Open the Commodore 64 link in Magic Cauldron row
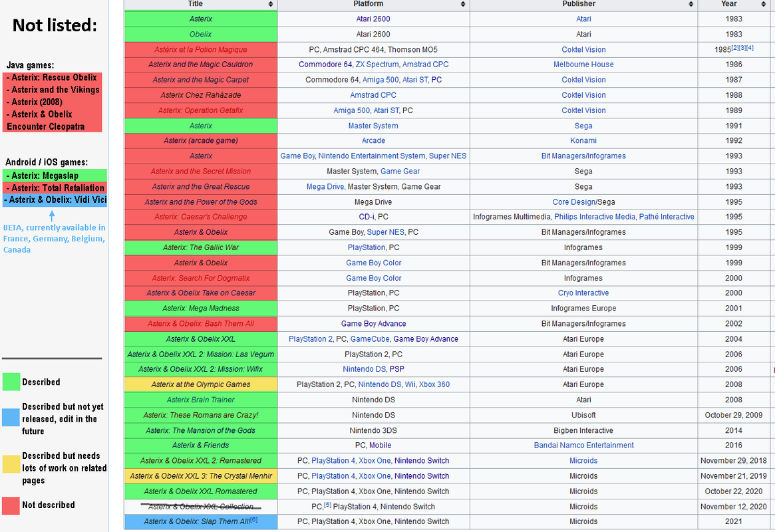This screenshot has height=532, width=775. [x=325, y=65]
